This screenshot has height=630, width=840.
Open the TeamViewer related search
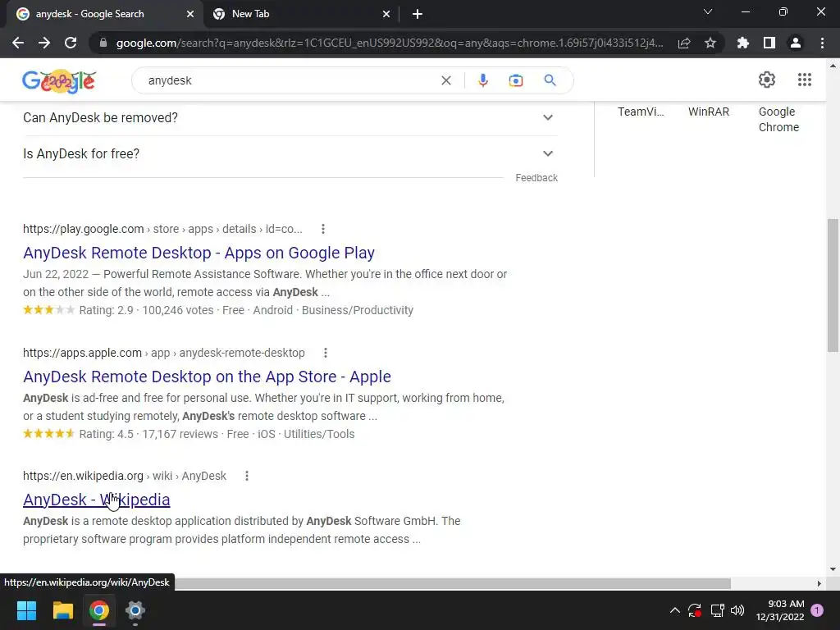pyautogui.click(x=641, y=112)
